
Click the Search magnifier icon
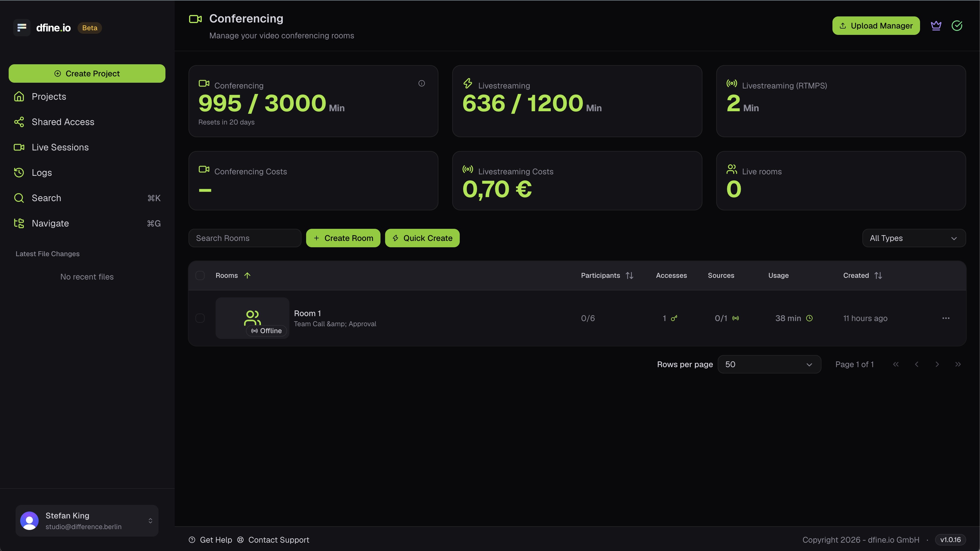(19, 198)
